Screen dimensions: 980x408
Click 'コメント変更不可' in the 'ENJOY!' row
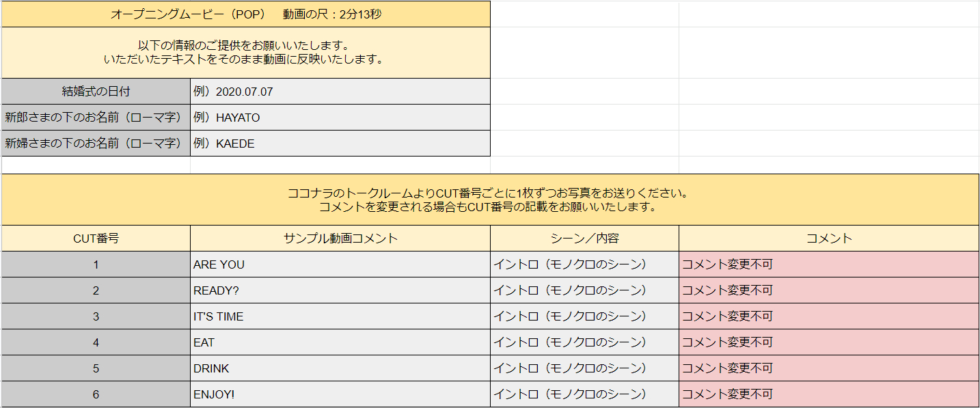coord(829,394)
